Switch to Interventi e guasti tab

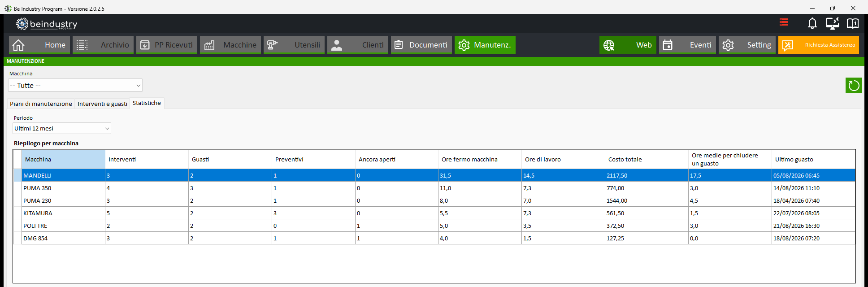(102, 104)
